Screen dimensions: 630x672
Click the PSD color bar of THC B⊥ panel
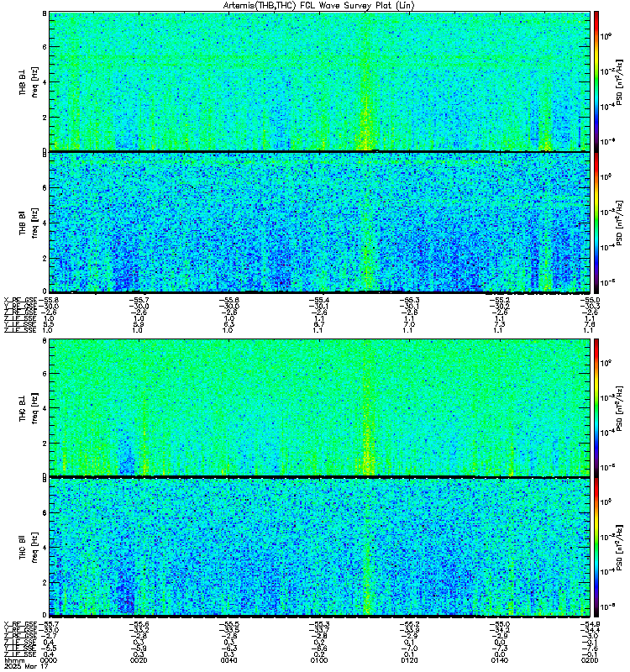(x=596, y=407)
